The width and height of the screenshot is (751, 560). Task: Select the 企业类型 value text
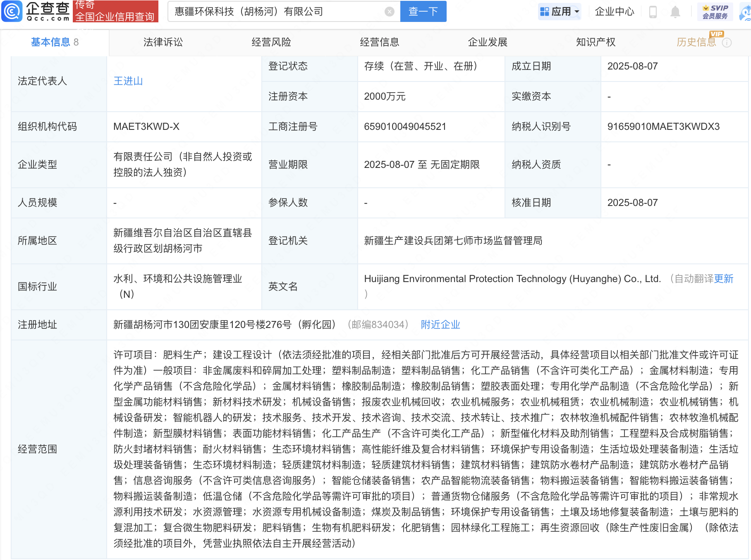(183, 165)
